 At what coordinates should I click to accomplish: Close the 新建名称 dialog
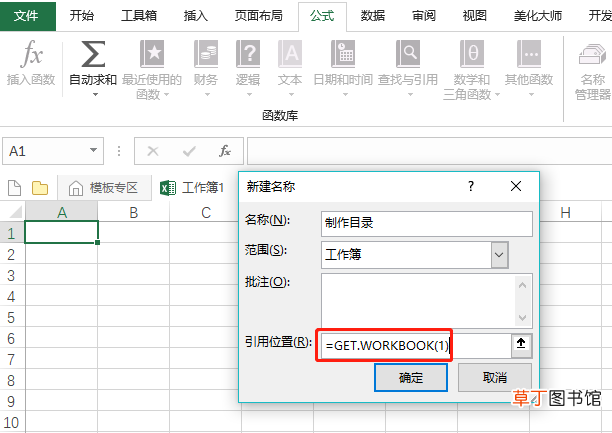[x=516, y=186]
